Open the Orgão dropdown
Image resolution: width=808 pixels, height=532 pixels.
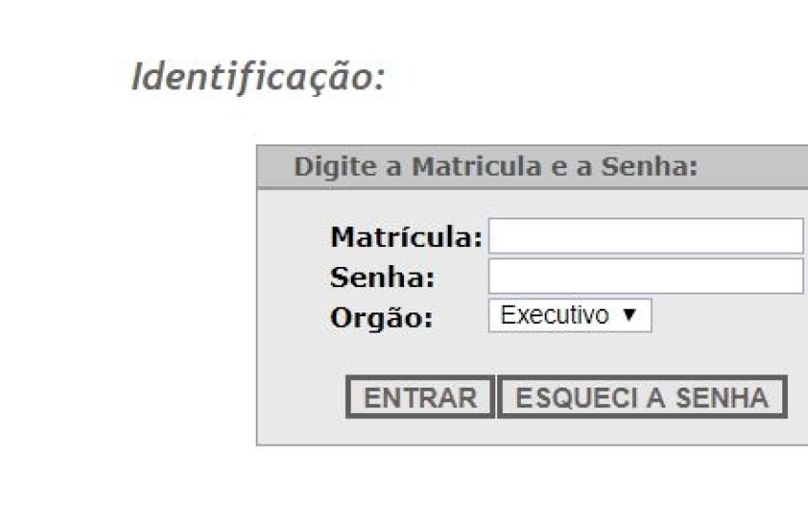(x=569, y=316)
